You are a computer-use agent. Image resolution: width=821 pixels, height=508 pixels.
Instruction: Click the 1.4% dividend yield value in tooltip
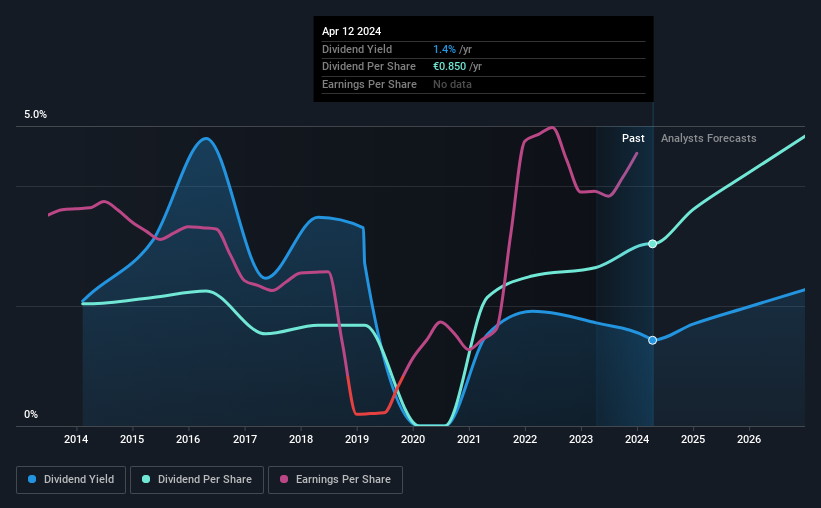pyautogui.click(x=445, y=49)
